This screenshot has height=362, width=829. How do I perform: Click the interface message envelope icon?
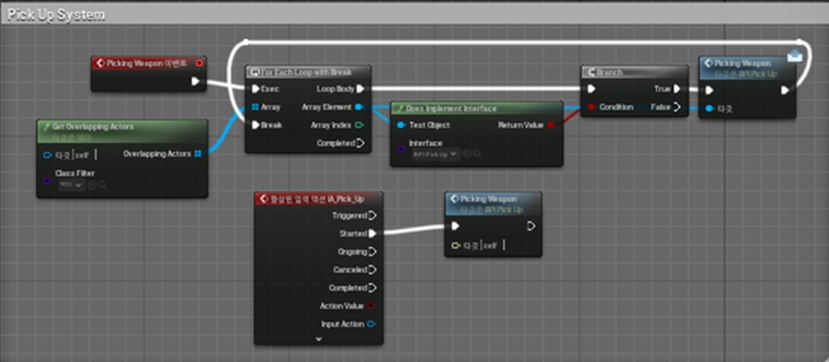tap(795, 55)
